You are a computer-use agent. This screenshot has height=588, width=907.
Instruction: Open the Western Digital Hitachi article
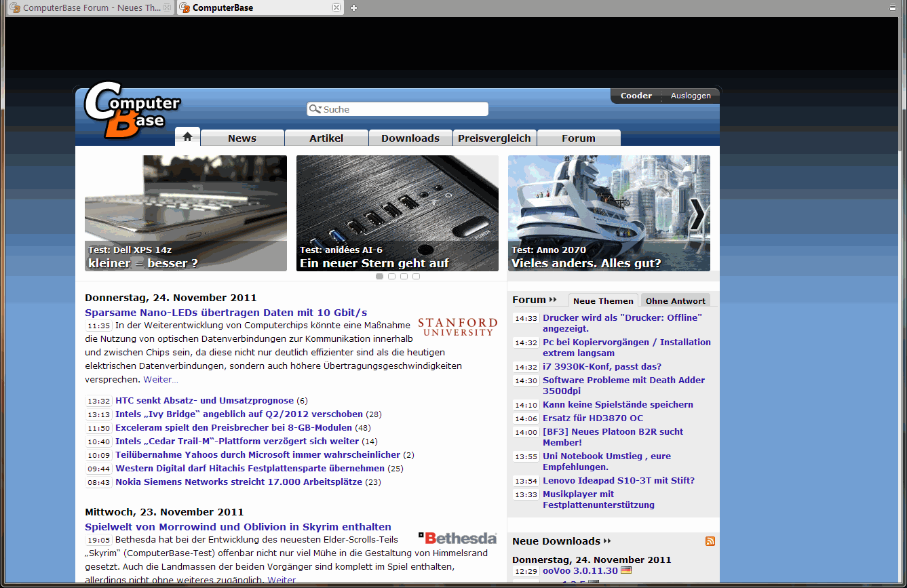[250, 469]
